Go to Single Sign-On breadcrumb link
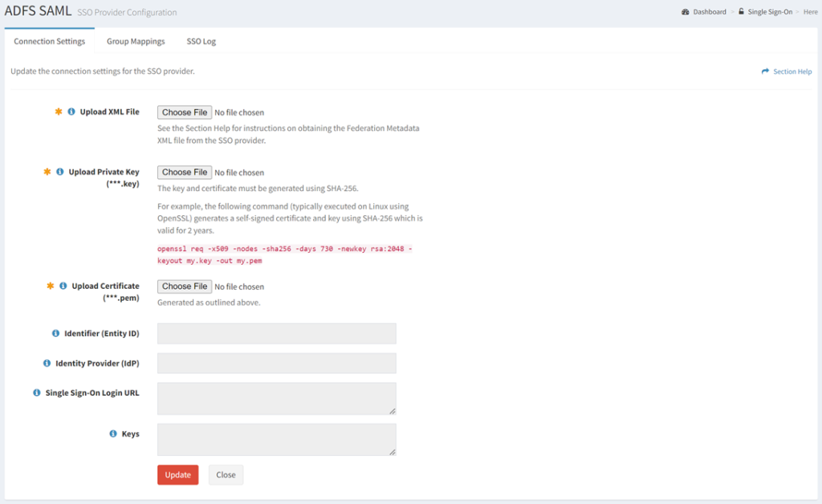This screenshot has height=504, width=822. pos(769,12)
